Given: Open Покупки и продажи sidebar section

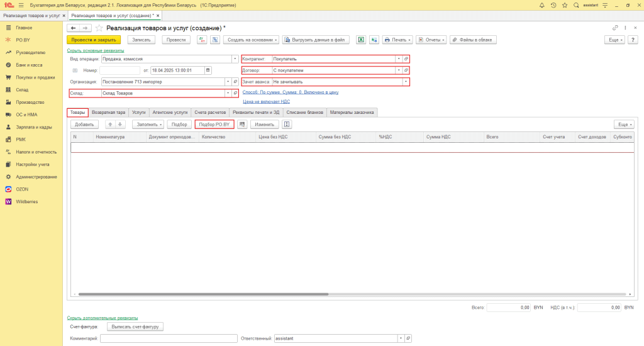Looking at the screenshot, I should pos(35,77).
